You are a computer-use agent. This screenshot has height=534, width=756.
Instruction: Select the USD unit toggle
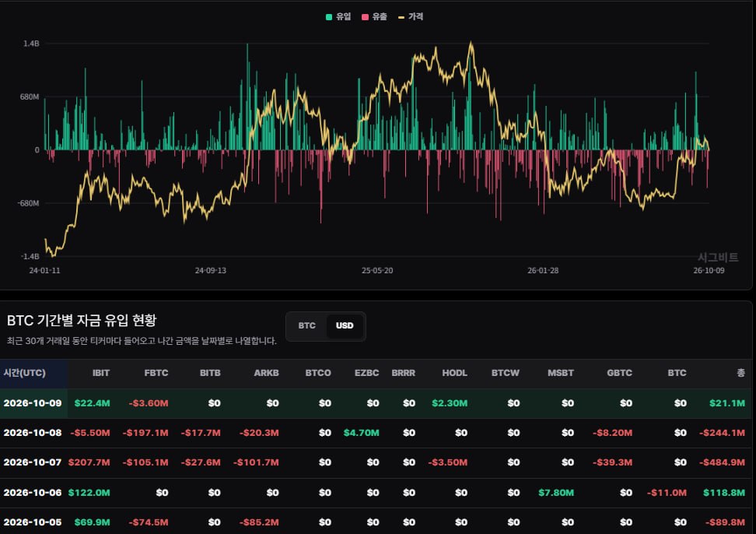[x=345, y=325]
